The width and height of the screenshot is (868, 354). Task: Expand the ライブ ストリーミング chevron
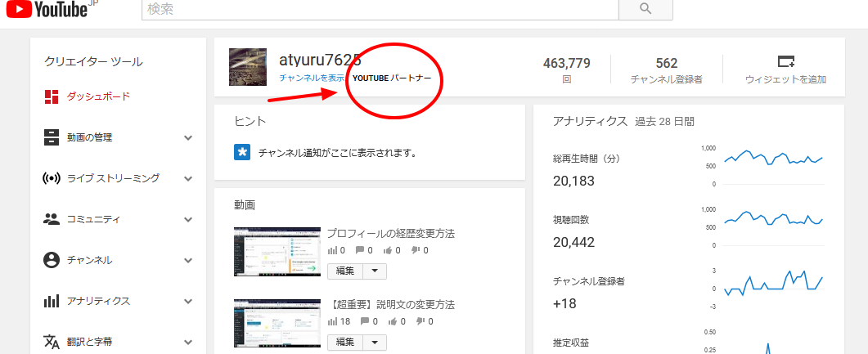[188, 179]
